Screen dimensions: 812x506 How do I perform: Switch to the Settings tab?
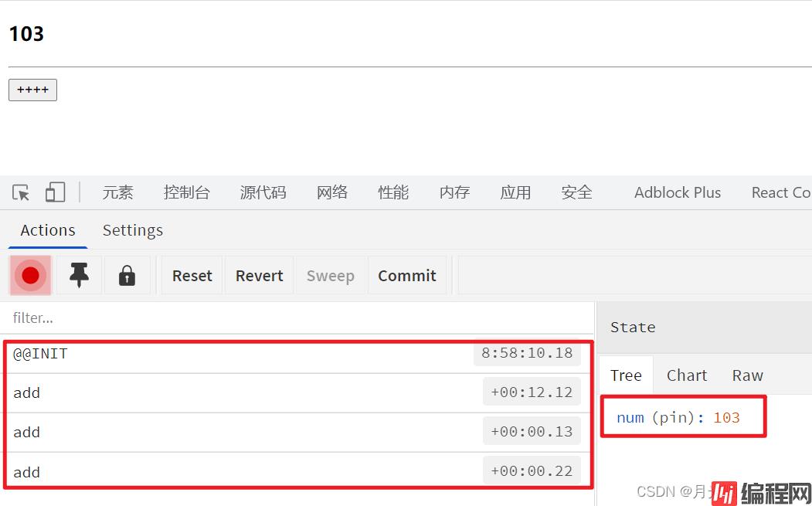pos(133,230)
